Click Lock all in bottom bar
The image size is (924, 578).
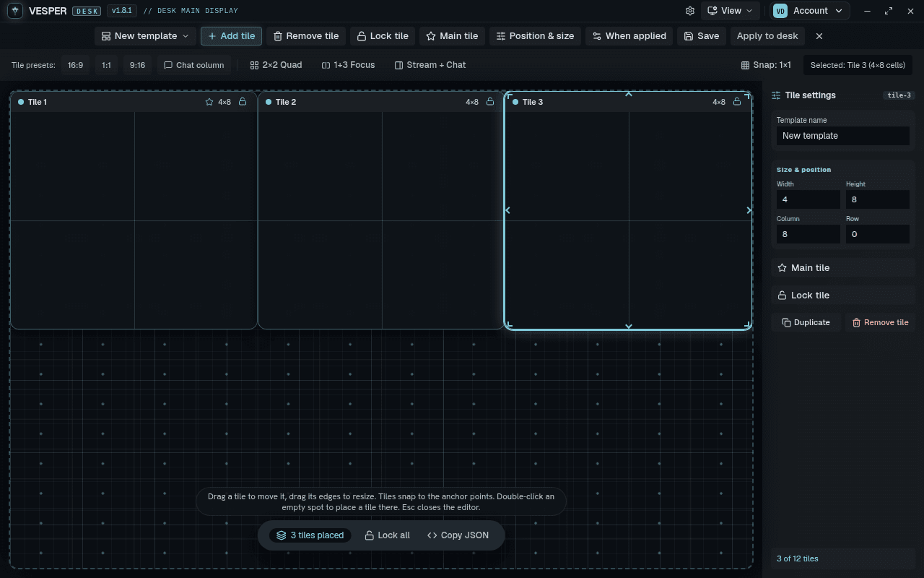tap(387, 535)
